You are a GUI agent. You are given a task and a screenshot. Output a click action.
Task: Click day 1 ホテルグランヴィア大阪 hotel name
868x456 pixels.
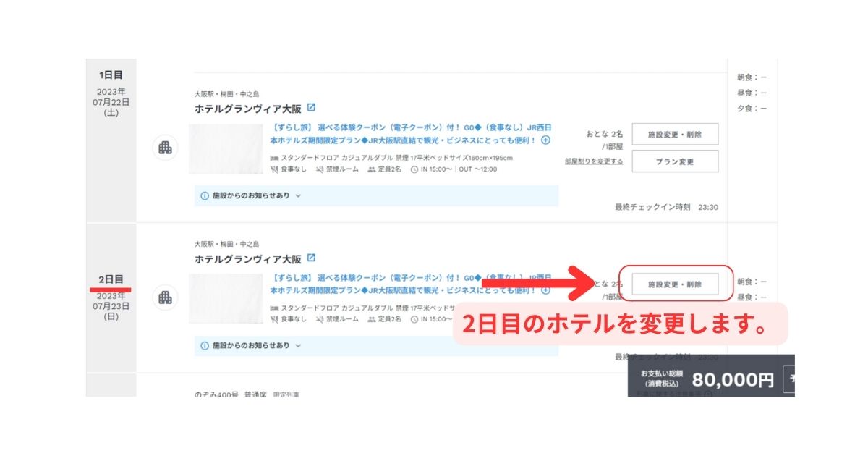pos(247,109)
